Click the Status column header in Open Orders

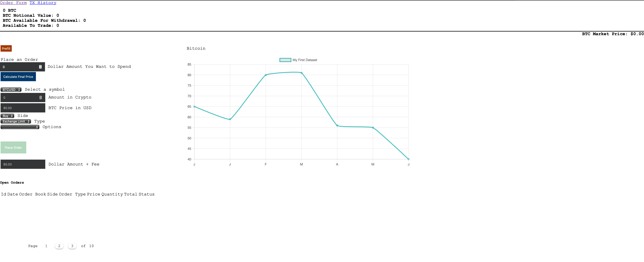[146, 194]
